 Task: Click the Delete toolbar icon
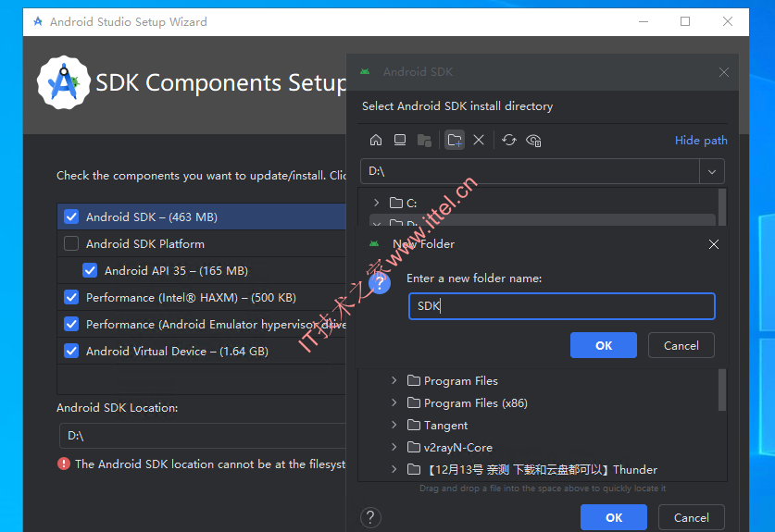[479, 141]
